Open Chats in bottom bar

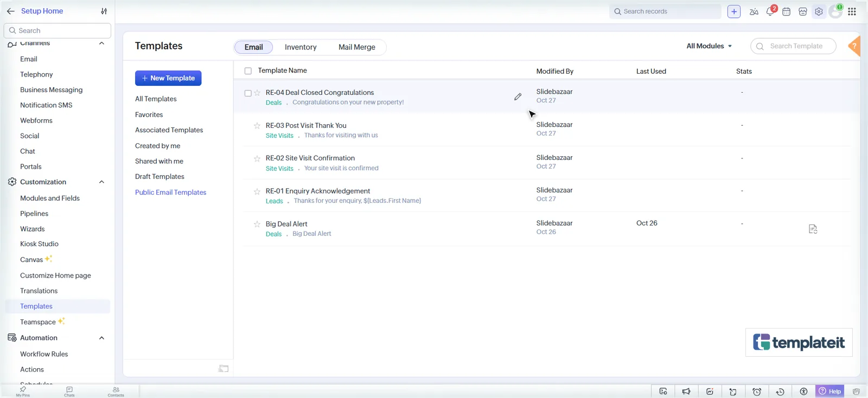[x=69, y=391]
